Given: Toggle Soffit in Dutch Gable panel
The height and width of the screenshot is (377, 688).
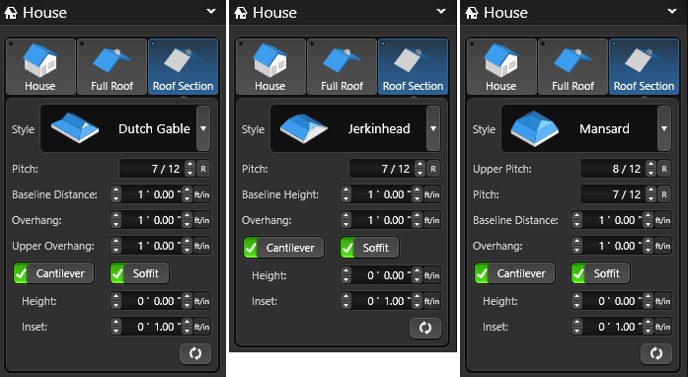Looking at the screenshot, I should click(139, 273).
